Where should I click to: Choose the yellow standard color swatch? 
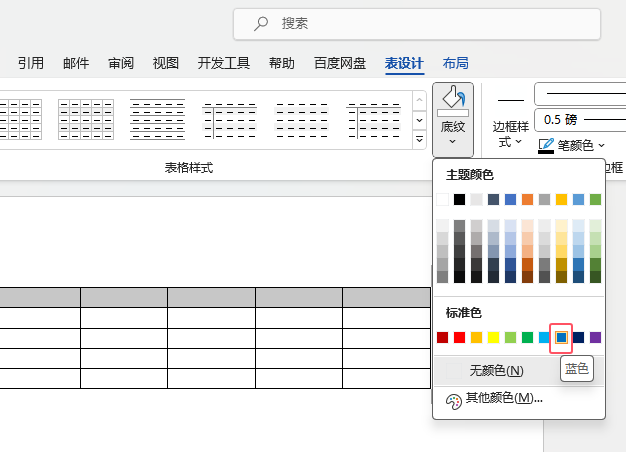click(x=493, y=337)
